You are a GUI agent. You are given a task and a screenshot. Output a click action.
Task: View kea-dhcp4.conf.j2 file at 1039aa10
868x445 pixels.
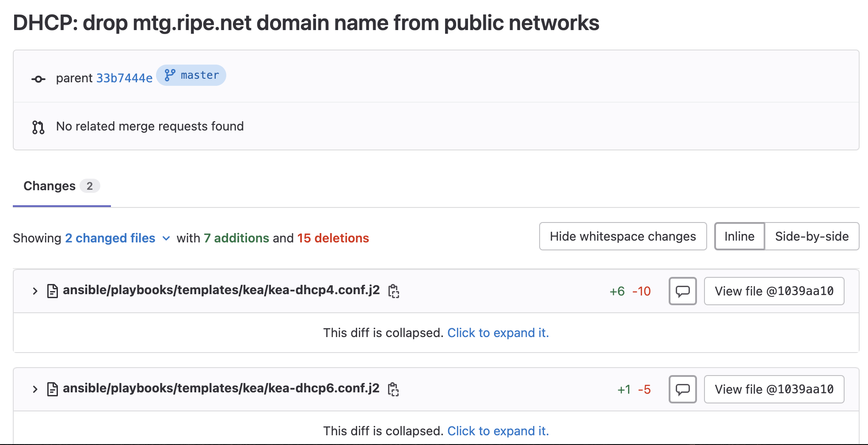[773, 291]
